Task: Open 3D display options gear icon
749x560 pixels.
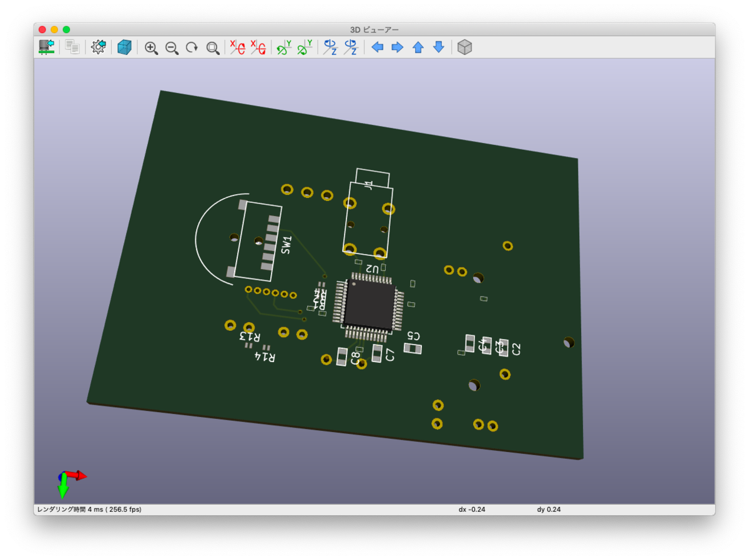Action: (99, 47)
